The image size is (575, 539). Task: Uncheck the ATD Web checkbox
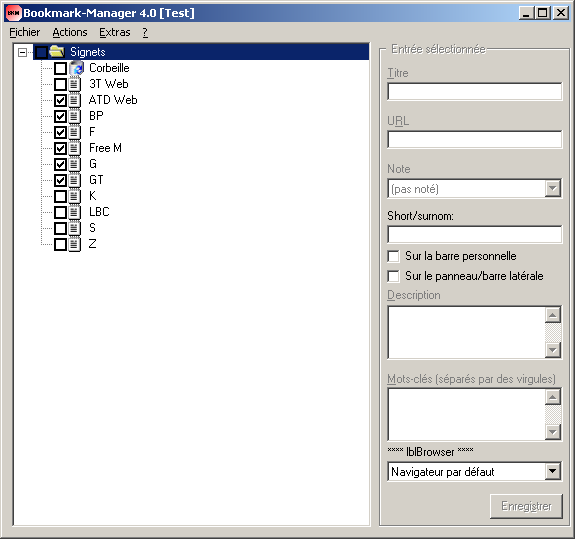(x=61, y=100)
